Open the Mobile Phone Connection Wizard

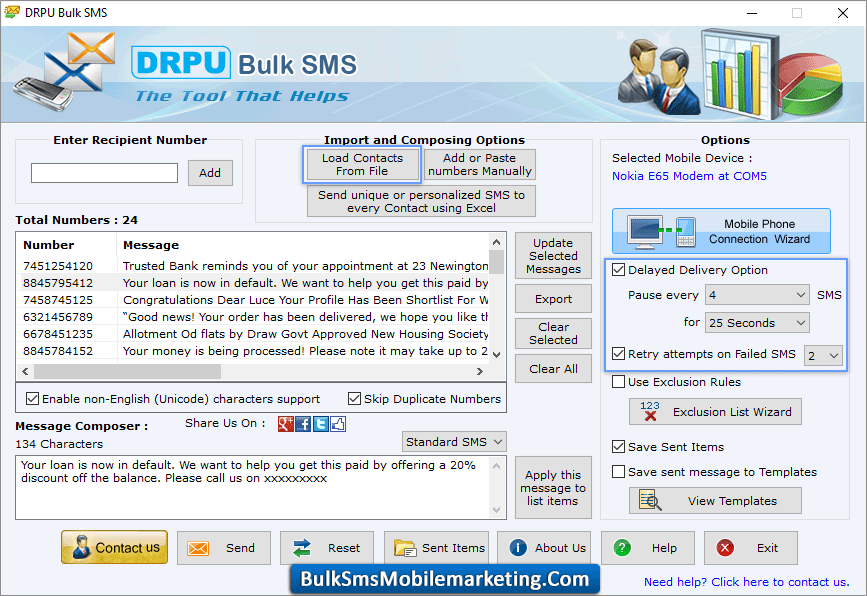click(x=721, y=231)
